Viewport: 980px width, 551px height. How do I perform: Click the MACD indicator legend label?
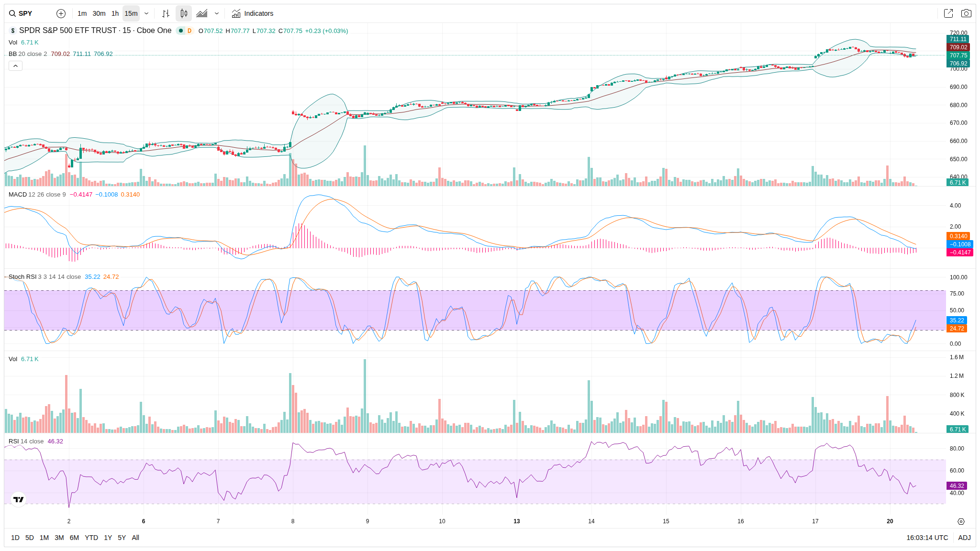pyautogui.click(x=18, y=194)
